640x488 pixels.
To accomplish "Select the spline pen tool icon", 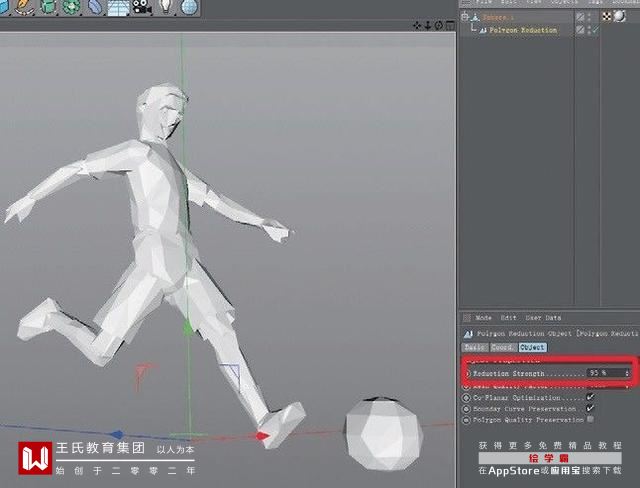I will point(24,7).
